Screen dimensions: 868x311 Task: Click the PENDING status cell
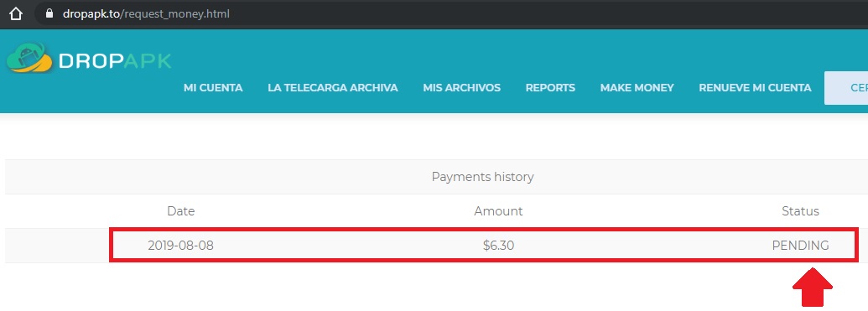(800, 245)
